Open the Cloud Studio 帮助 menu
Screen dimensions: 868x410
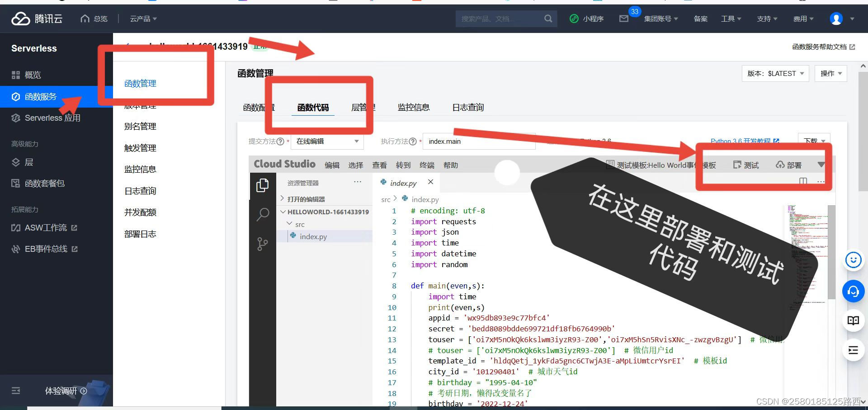[451, 165]
